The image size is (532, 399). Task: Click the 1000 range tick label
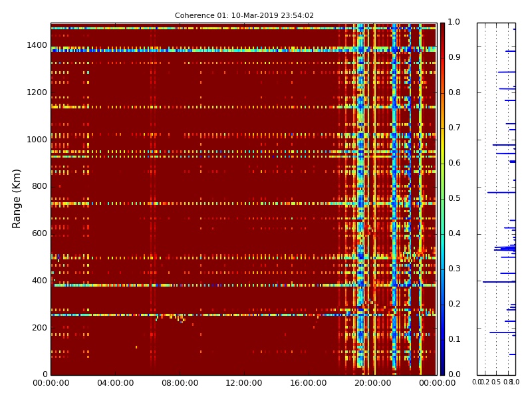pyautogui.click(x=37, y=140)
